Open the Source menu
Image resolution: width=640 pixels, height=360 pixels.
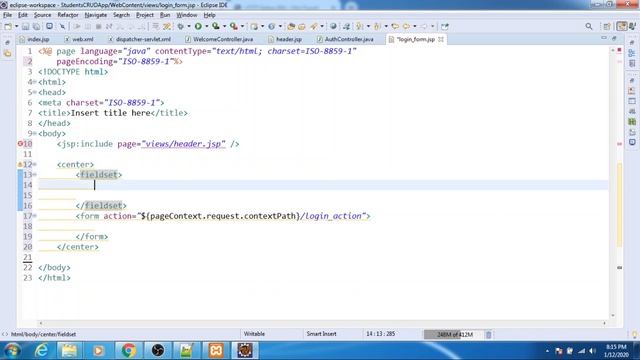coord(42,15)
